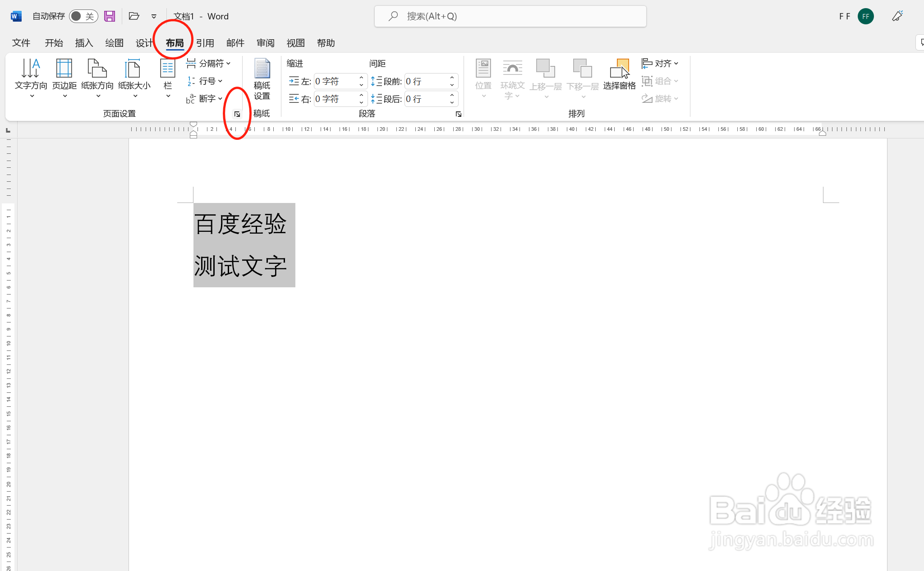This screenshot has width=924, height=571.
Task: Click the spacing after (段后) value field
Action: 426,99
